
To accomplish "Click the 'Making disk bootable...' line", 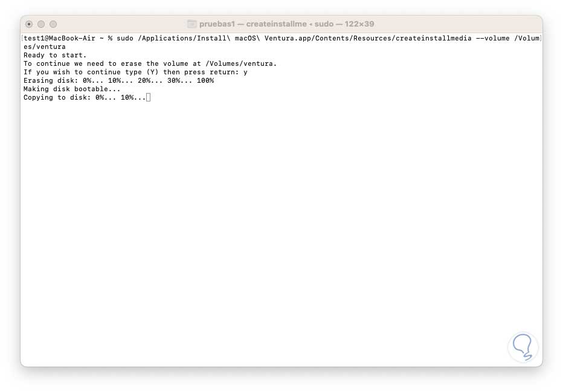I will [72, 89].
